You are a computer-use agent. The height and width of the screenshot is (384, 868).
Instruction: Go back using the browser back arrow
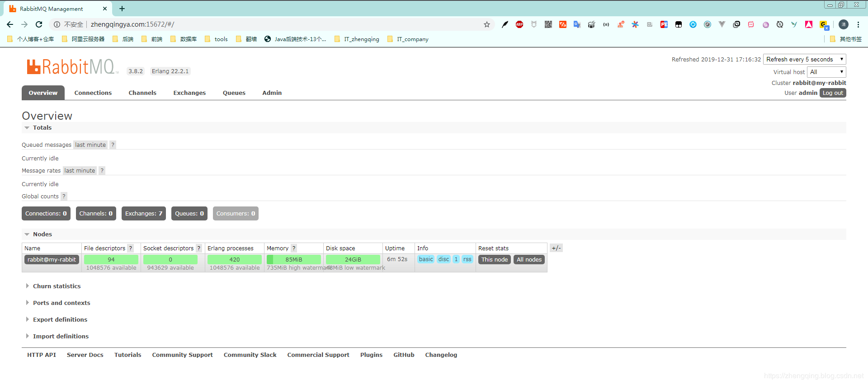[x=10, y=24]
